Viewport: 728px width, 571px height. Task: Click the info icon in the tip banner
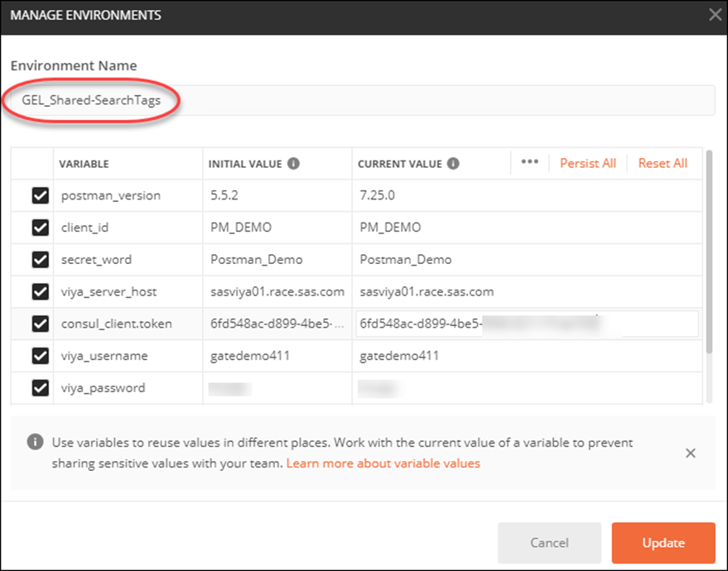point(35,443)
